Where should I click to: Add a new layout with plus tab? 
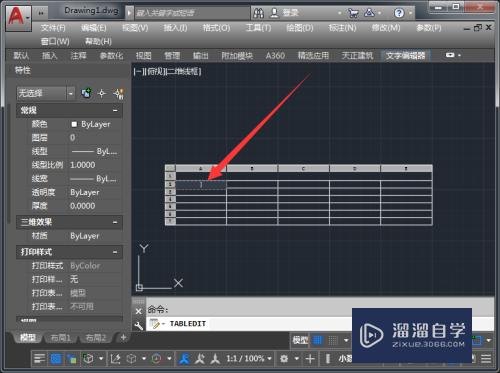[x=123, y=337]
